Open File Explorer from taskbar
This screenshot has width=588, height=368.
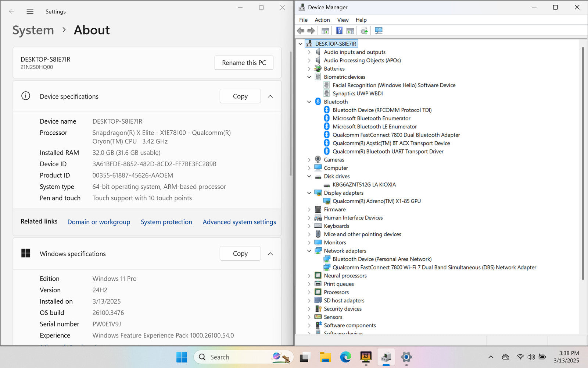325,357
